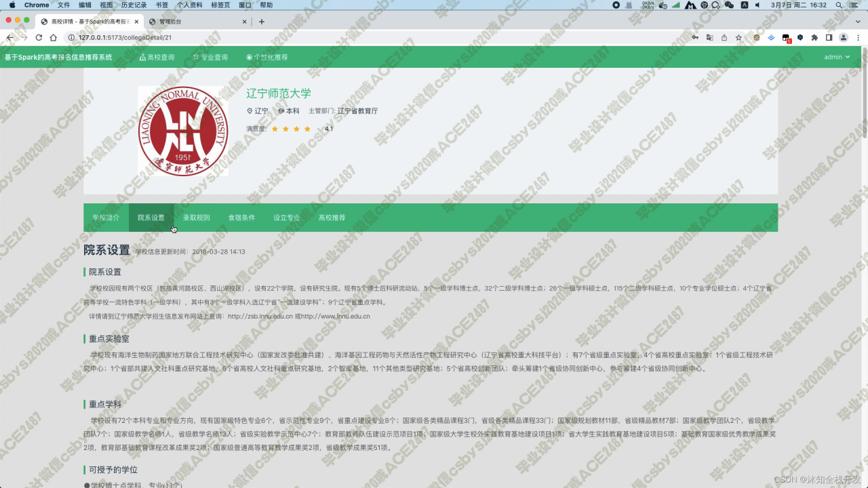Click the translate page icon
The image size is (868, 488).
point(710,38)
